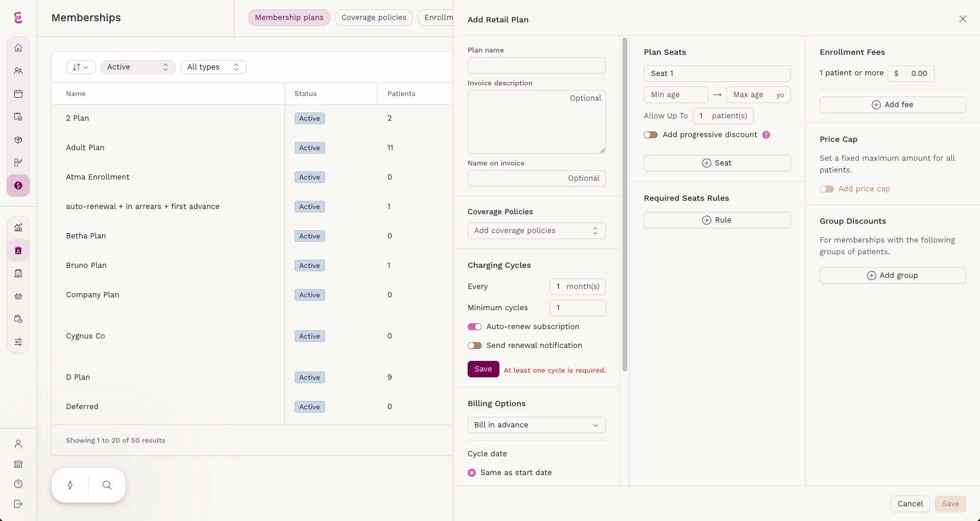Click the enrollment fee amount field
The height and width of the screenshot is (521, 980).
911,74
